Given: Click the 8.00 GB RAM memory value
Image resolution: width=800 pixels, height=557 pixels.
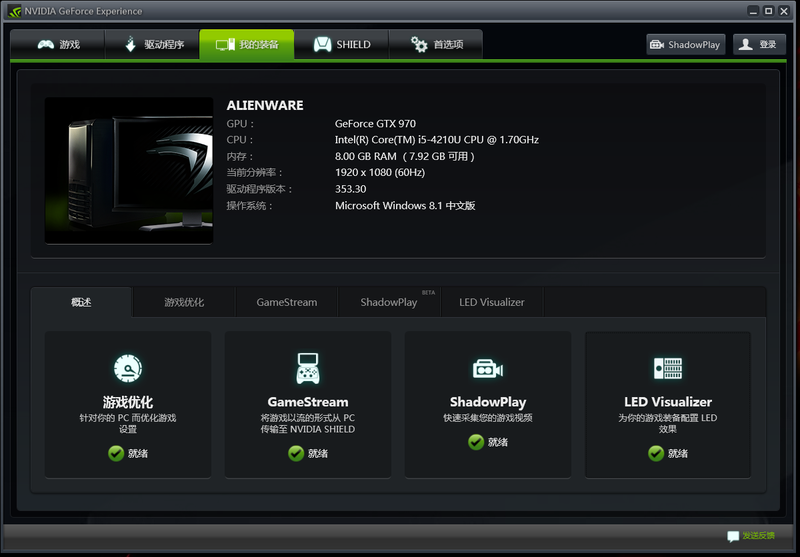Looking at the screenshot, I should (405, 156).
